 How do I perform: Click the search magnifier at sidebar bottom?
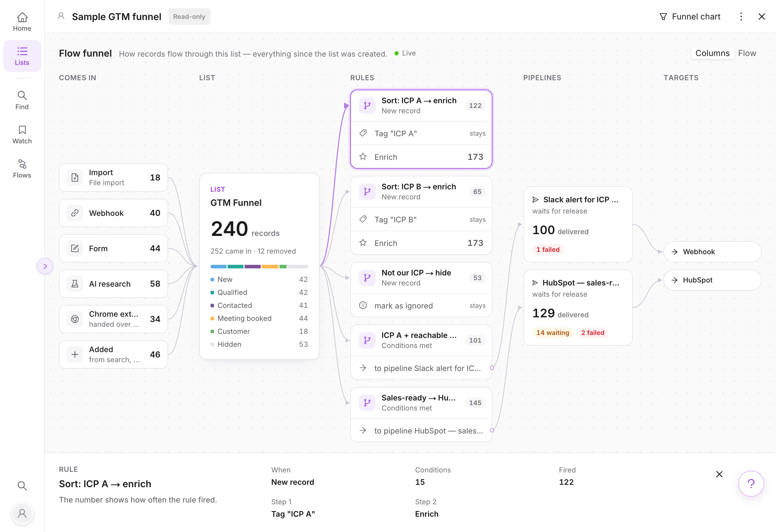pyautogui.click(x=22, y=486)
